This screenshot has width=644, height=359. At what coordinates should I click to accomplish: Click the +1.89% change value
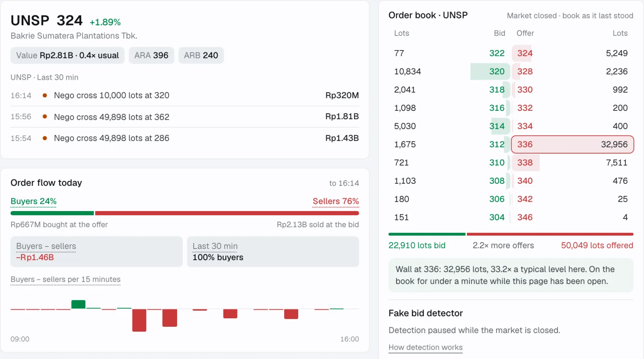pyautogui.click(x=105, y=22)
